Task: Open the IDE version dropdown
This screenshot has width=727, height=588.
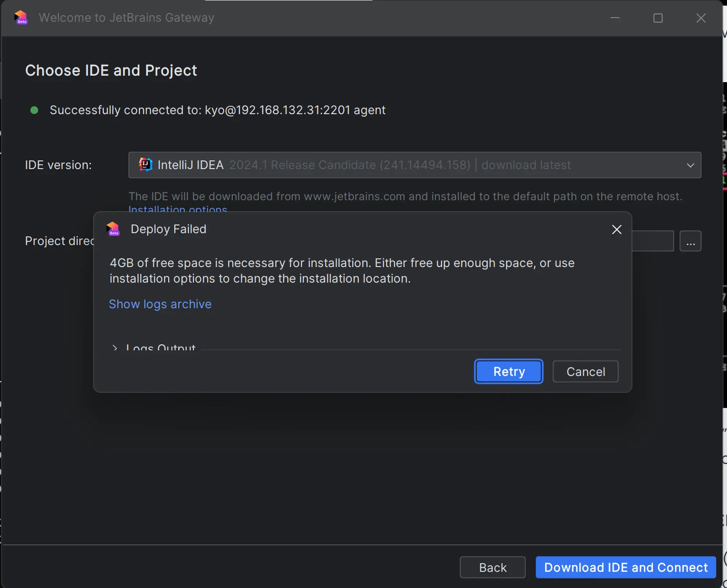Action: pos(690,165)
